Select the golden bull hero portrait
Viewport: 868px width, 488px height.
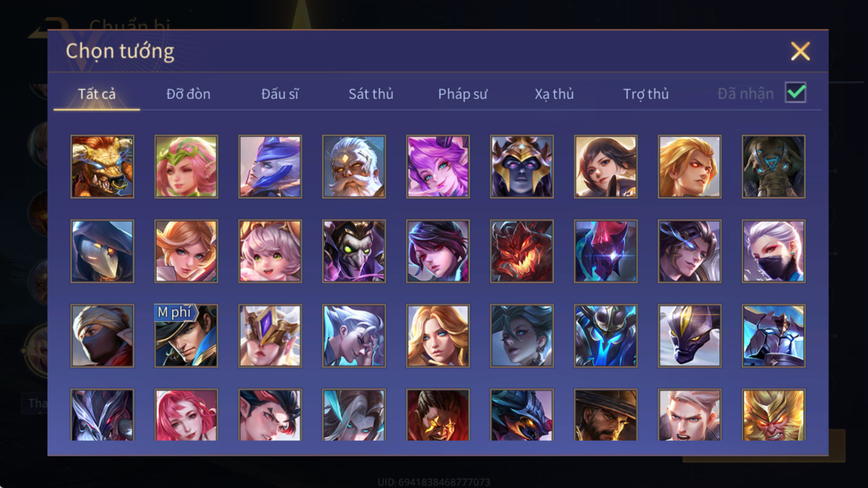click(102, 166)
